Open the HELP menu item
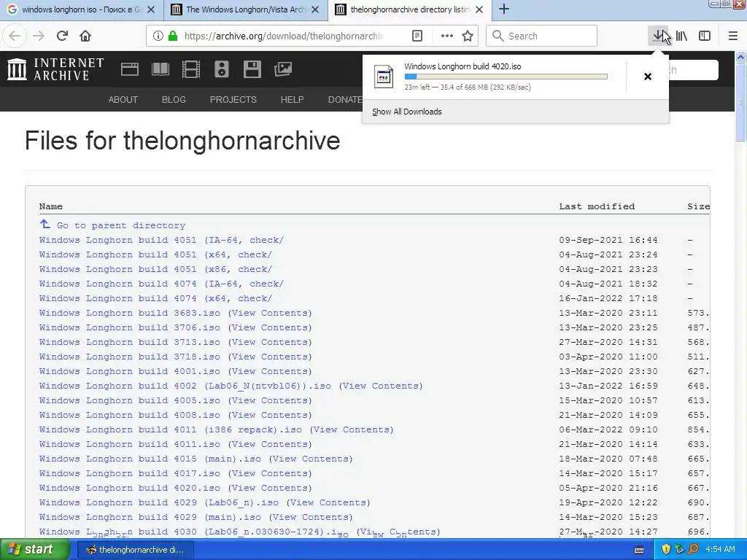Viewport: 747px width, 560px height. [292, 99]
